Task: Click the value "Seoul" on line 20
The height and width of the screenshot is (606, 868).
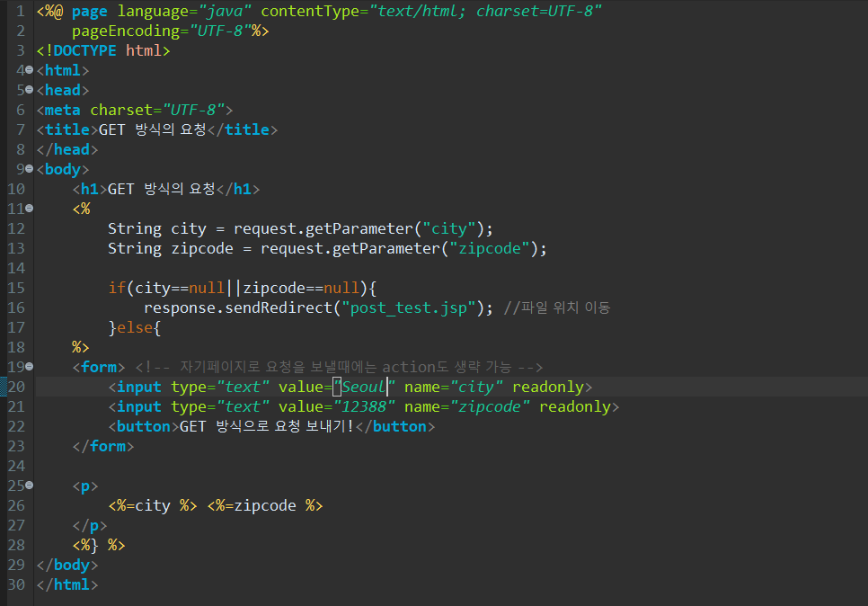Action: 364,387
